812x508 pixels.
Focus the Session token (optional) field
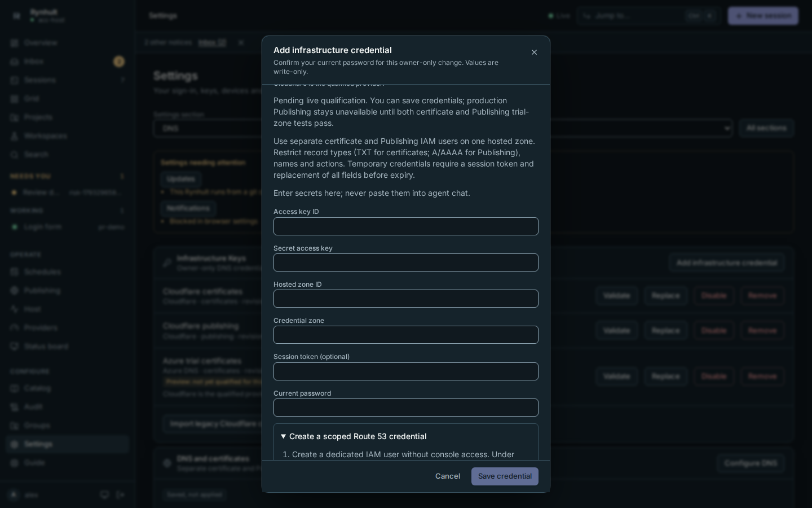pyautogui.click(x=406, y=371)
